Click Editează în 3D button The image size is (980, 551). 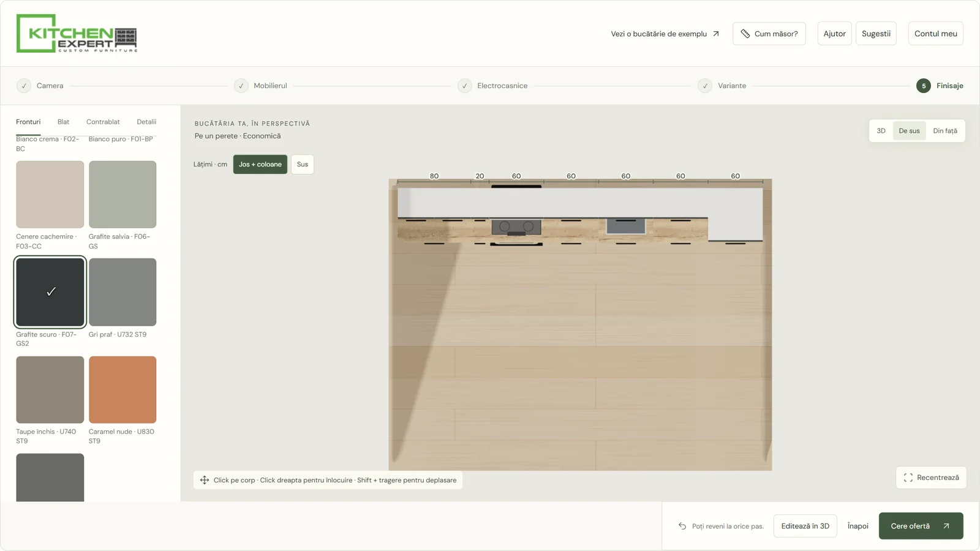(x=805, y=526)
